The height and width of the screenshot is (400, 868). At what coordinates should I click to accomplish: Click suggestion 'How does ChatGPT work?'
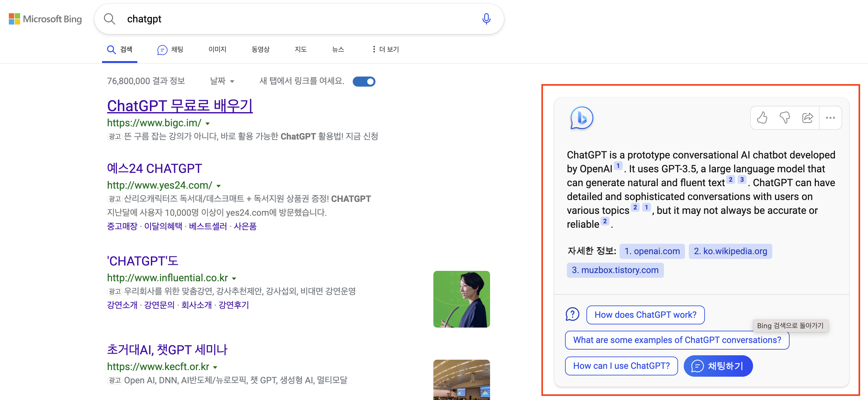pos(645,315)
